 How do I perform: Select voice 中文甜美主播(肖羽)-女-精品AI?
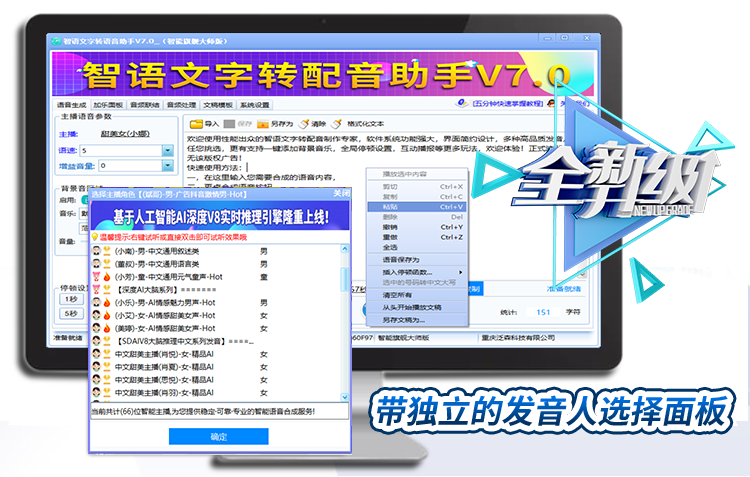click(164, 393)
